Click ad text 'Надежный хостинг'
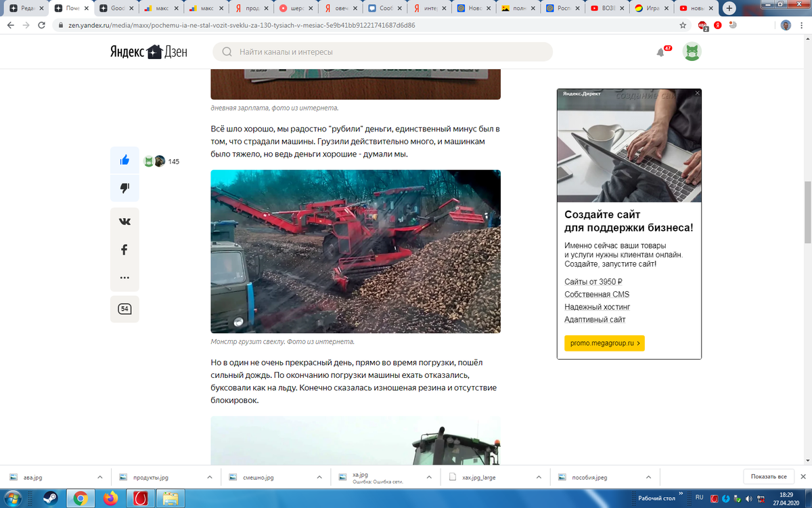 [598, 307]
